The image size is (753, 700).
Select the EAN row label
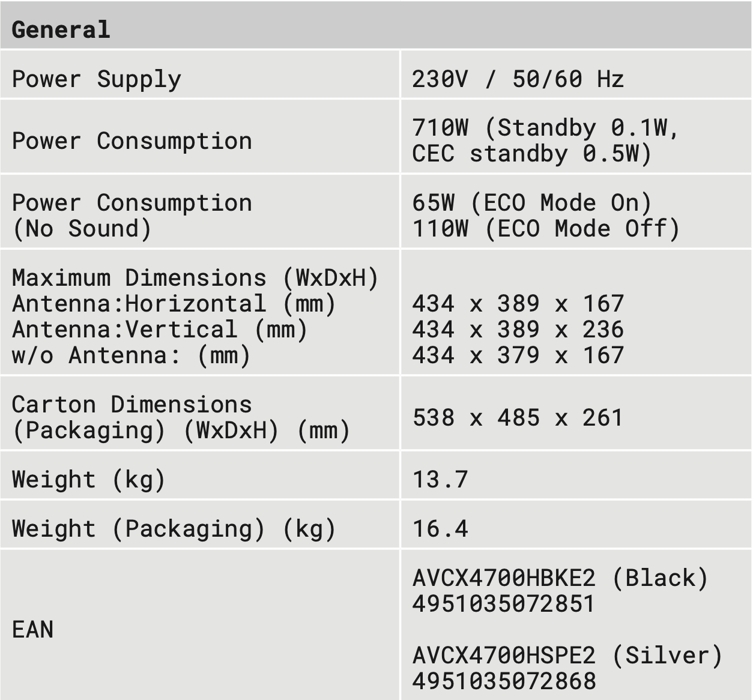click(x=33, y=630)
